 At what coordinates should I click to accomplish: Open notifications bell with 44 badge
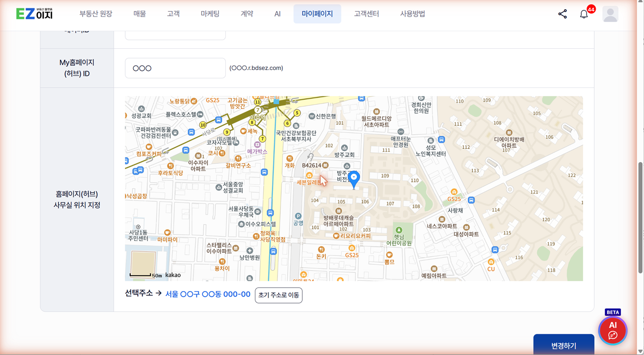[584, 14]
